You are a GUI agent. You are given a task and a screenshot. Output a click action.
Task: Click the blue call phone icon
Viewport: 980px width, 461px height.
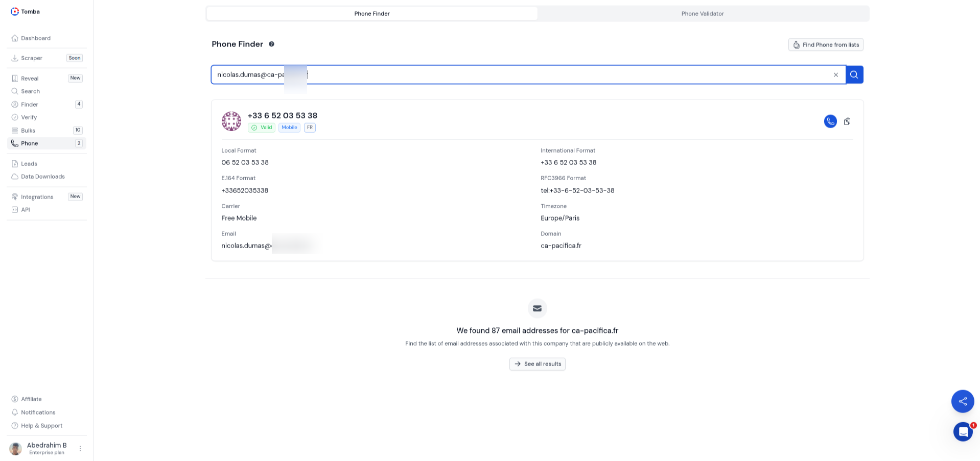point(830,122)
